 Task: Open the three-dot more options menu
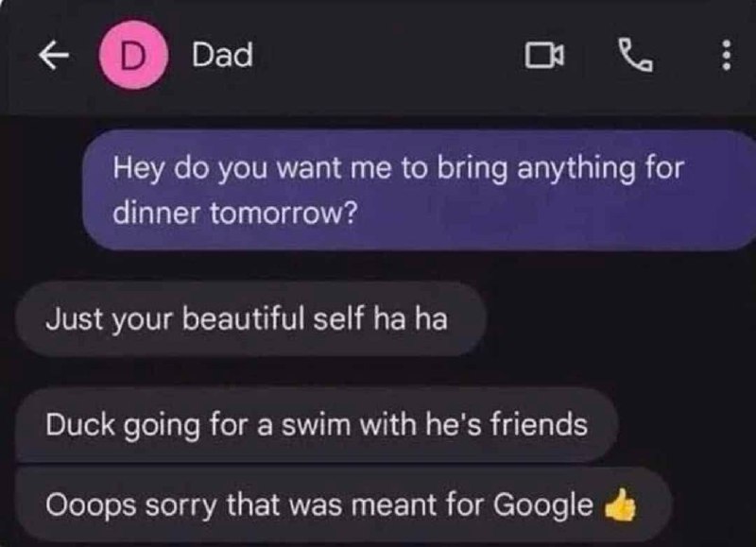(727, 55)
